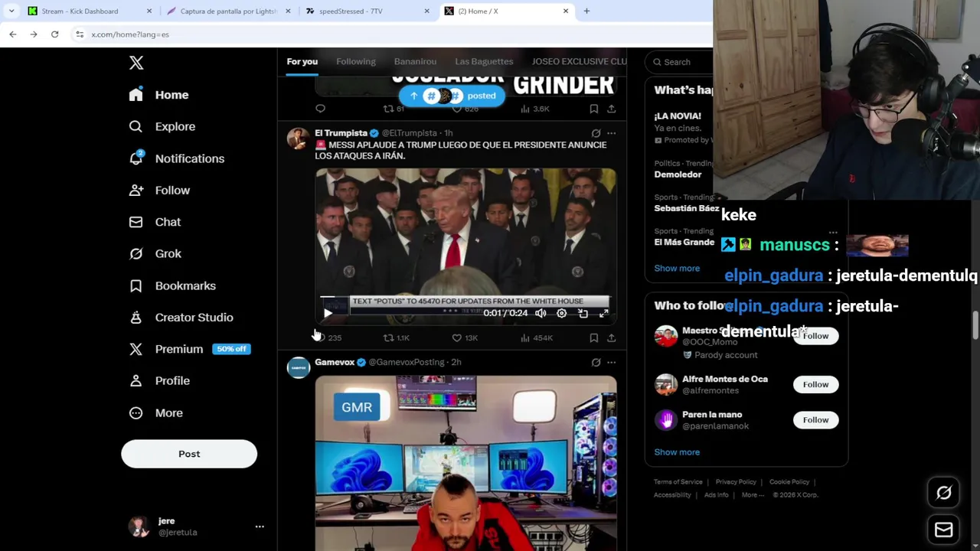Open the messages envelope floating button
This screenshot has width=980, height=551.
click(943, 530)
